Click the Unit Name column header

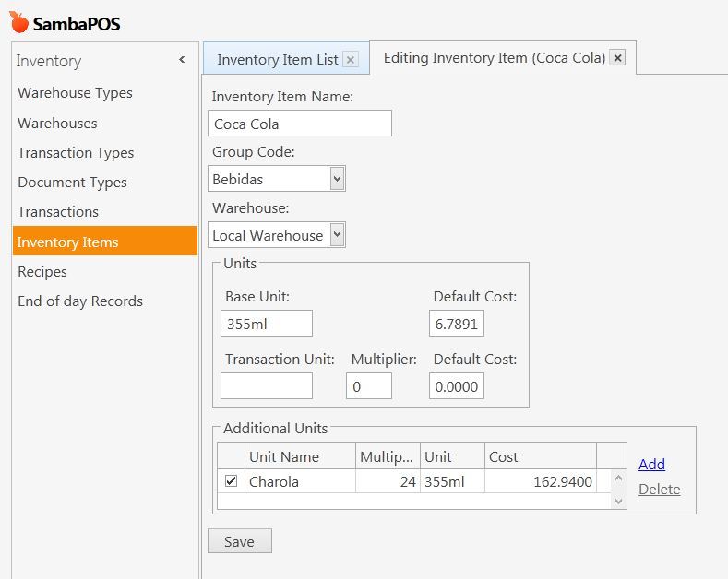pyautogui.click(x=300, y=456)
